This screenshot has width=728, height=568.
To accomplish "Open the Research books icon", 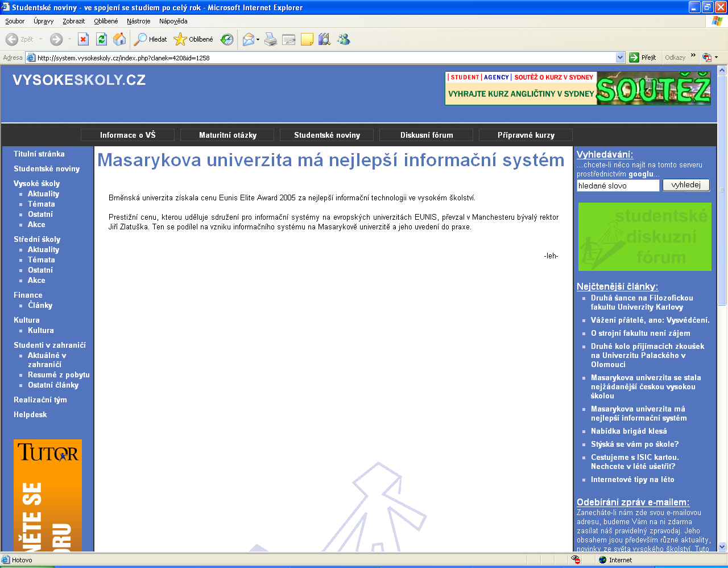I will (325, 39).
